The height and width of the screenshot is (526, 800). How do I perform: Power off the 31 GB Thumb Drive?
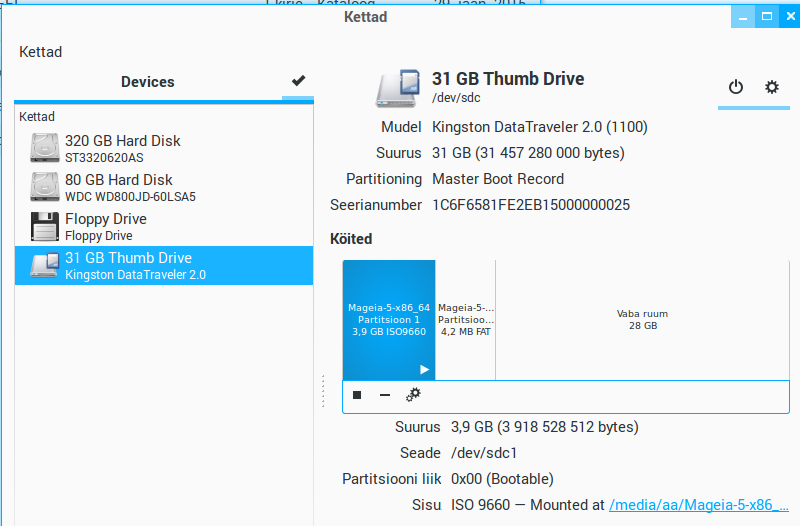pyautogui.click(x=736, y=87)
